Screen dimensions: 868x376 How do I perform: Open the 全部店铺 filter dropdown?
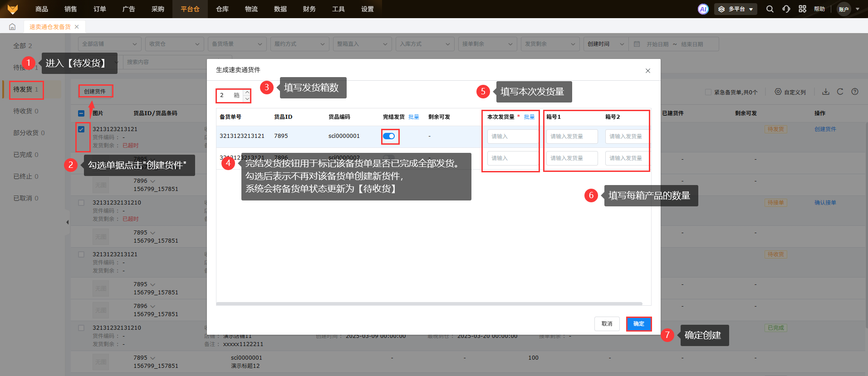[x=109, y=44]
